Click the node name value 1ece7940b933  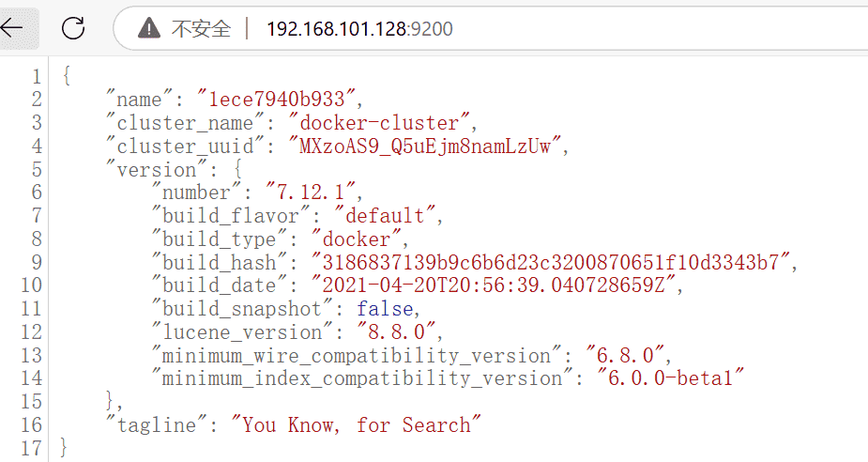(278, 99)
